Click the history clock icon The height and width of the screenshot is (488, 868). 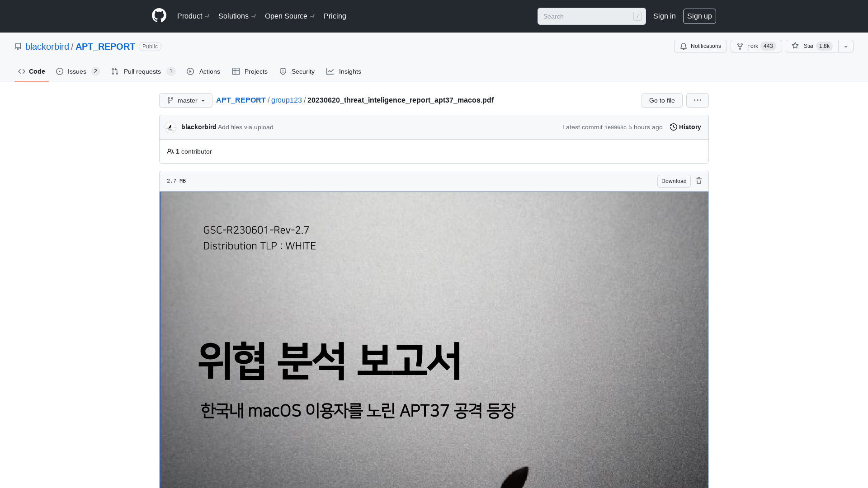click(673, 127)
